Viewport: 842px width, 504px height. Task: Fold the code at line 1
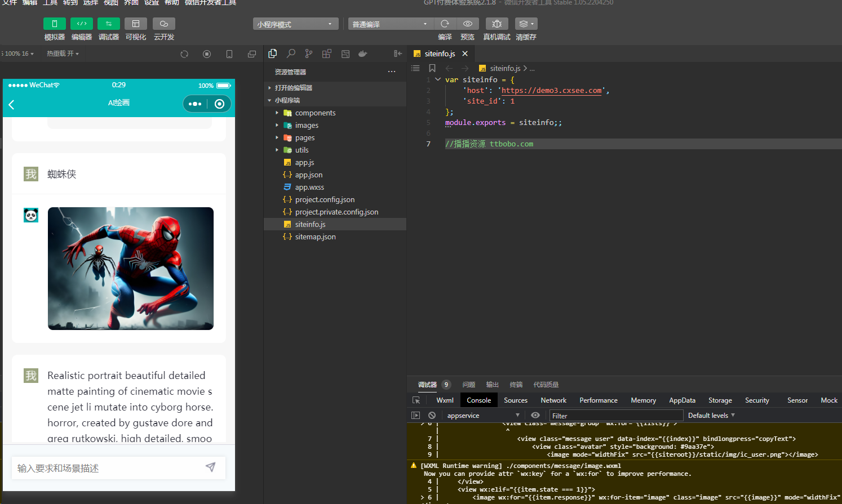[x=438, y=79]
